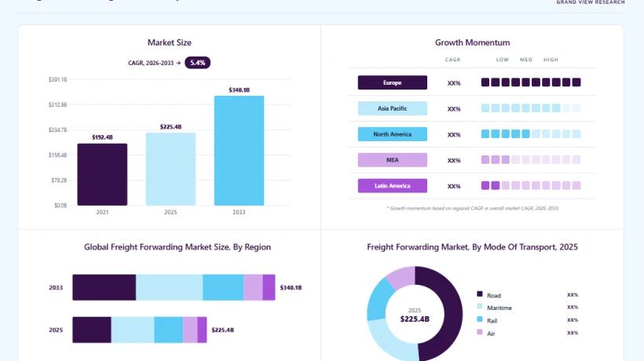Click the XX% value next to Road

pyautogui.click(x=573, y=294)
